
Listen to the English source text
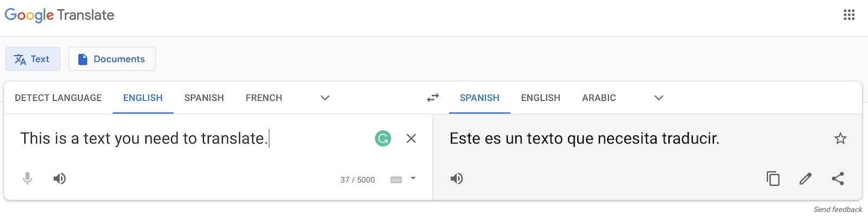click(x=60, y=179)
